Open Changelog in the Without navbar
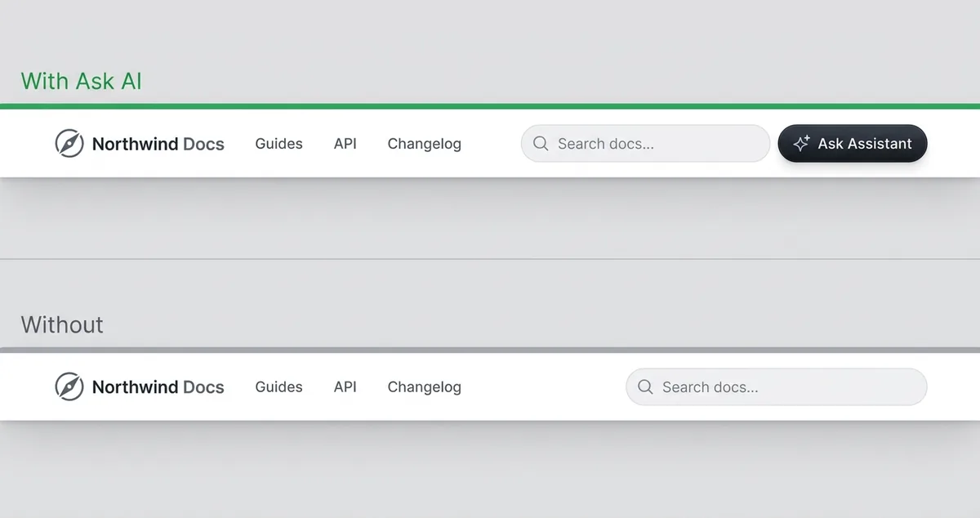 click(424, 387)
